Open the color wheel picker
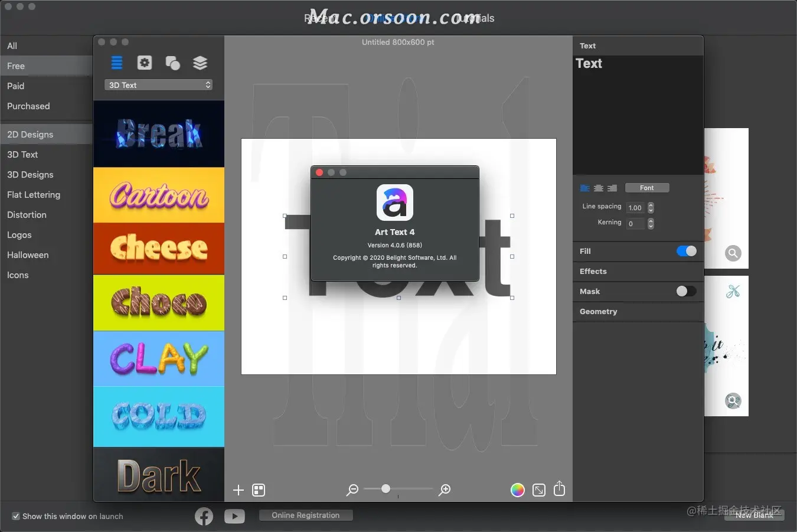Image resolution: width=797 pixels, height=532 pixels. (518, 489)
